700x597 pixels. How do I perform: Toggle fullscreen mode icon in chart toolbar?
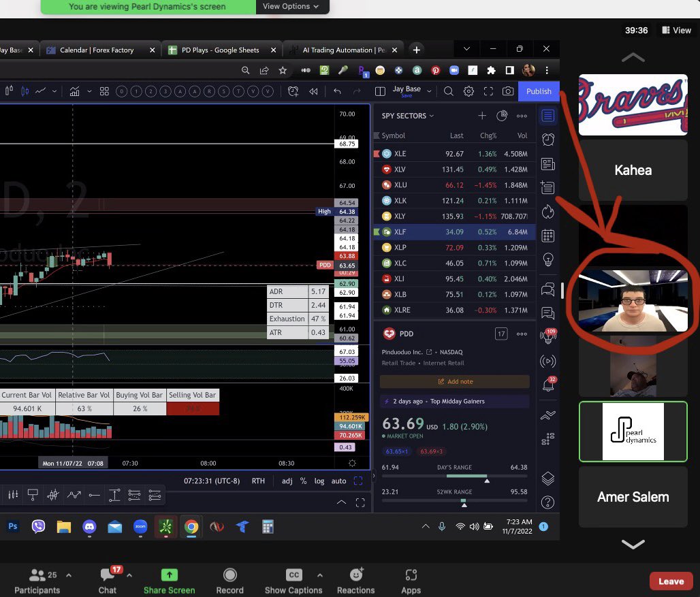(488, 91)
